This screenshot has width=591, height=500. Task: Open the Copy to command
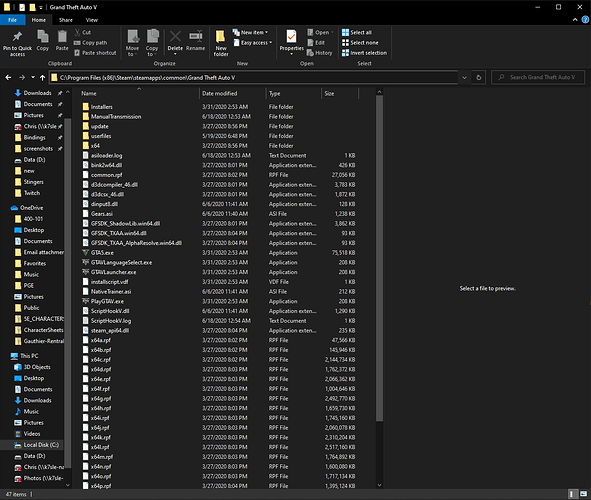click(152, 43)
